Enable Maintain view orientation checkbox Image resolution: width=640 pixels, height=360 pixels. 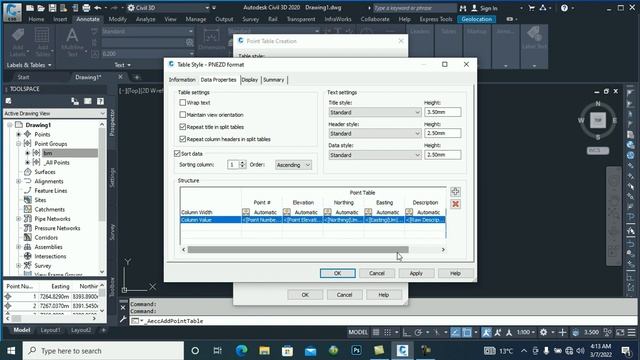182,115
